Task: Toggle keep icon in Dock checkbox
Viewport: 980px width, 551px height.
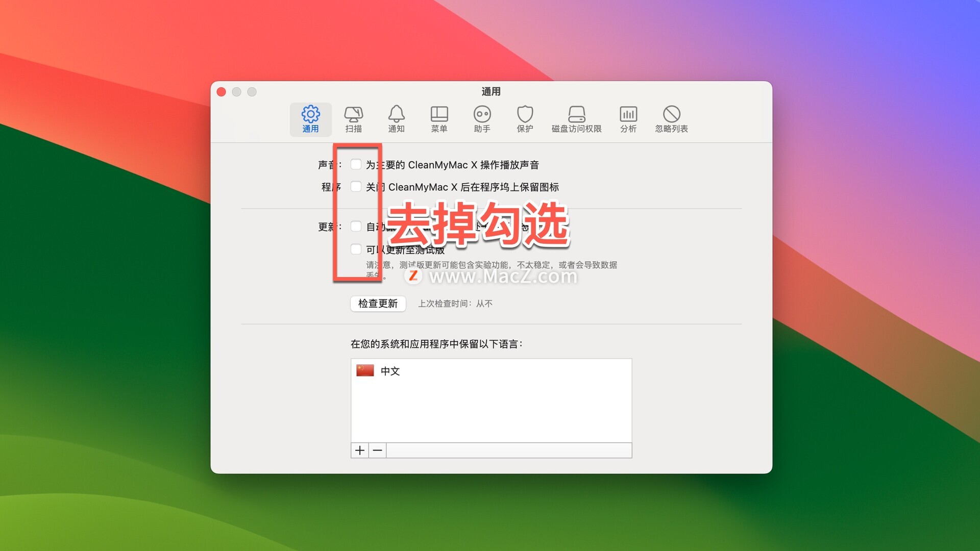Action: 356,187
